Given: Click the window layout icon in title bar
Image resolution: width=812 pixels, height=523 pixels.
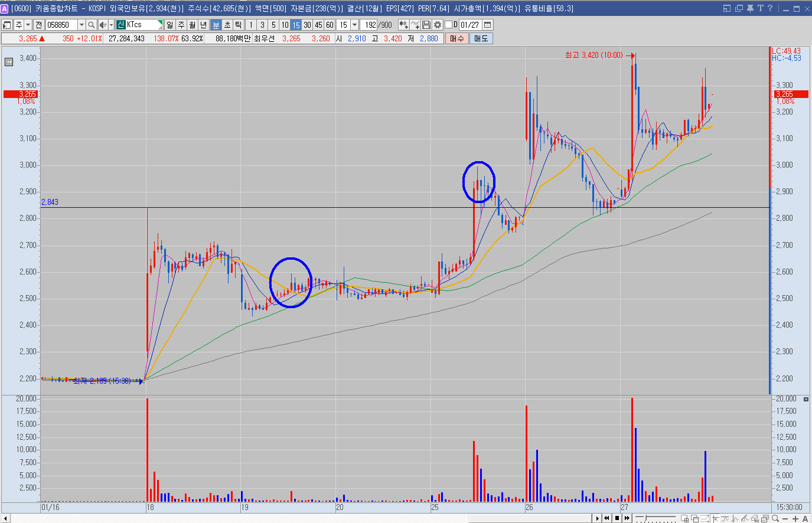Looking at the screenshot, I should [727, 8].
